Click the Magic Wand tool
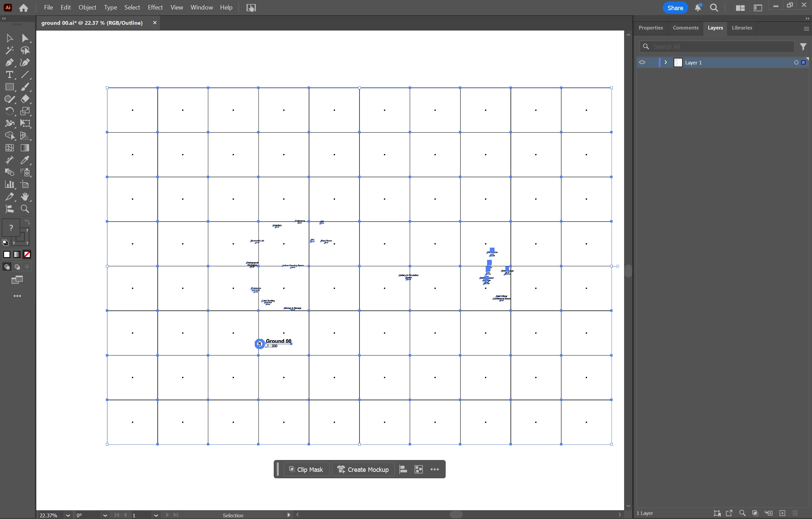The width and height of the screenshot is (812, 519). 9,50
